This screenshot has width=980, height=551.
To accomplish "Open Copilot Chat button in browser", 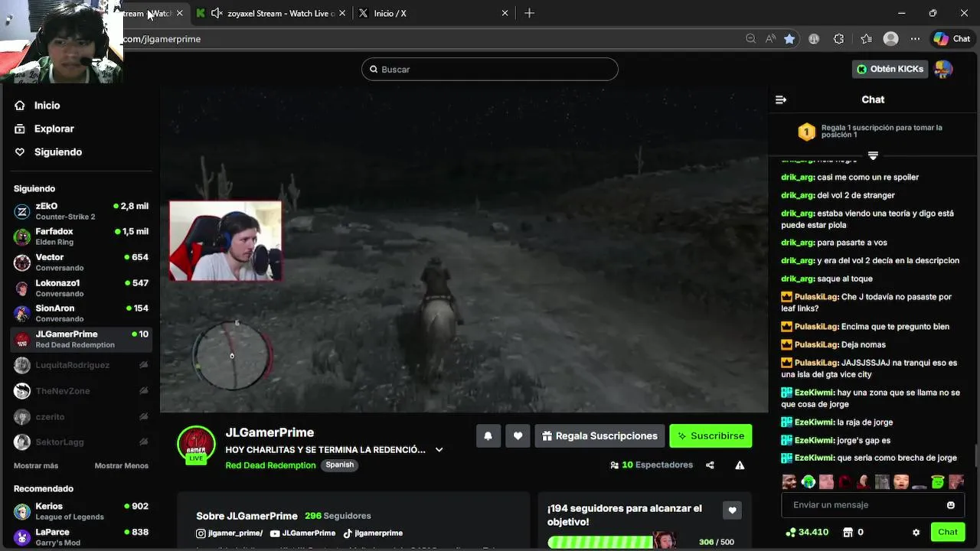I will click(952, 39).
